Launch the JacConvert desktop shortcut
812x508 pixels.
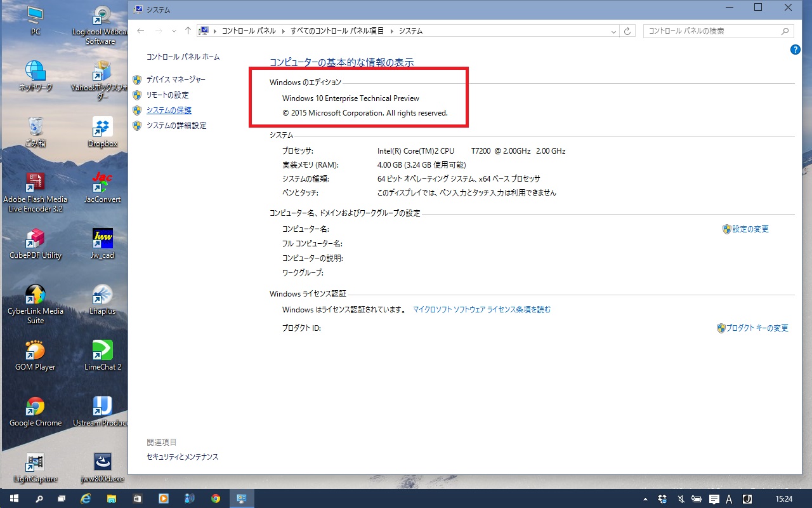(102, 187)
